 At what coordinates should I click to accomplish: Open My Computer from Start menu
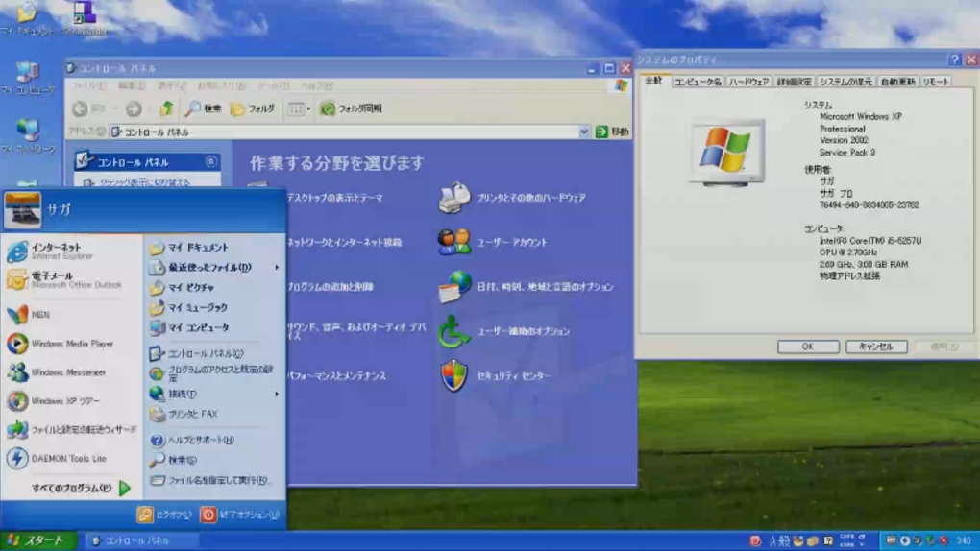189,327
